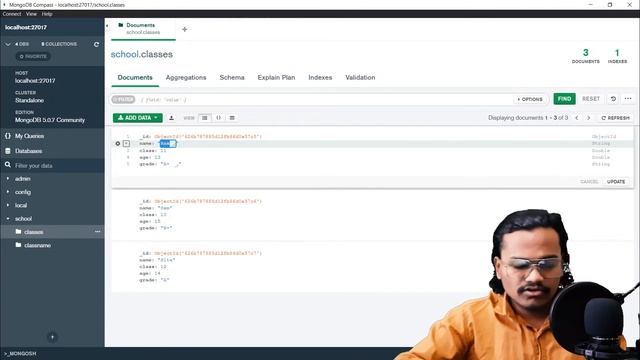Open Databases section
The height and width of the screenshot is (360, 640).
[28, 151]
